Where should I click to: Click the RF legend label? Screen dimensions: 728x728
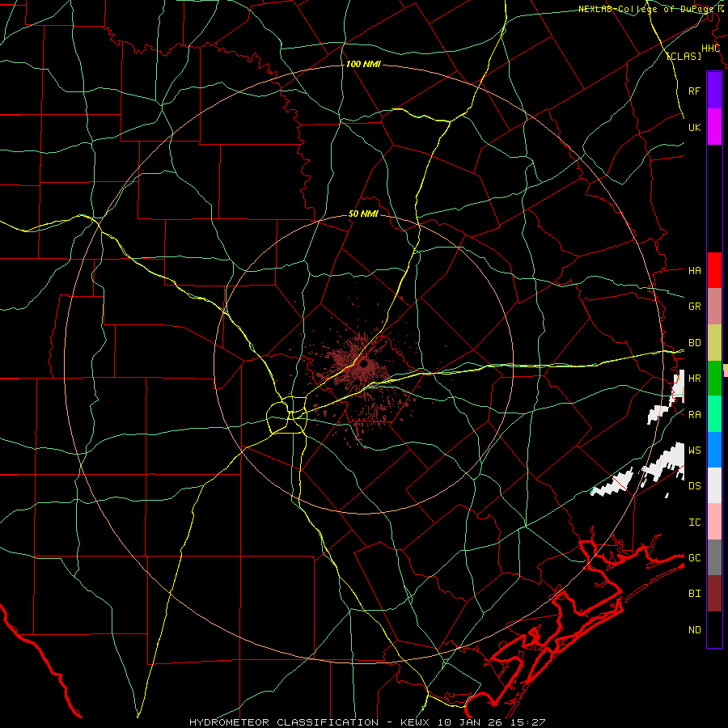pos(694,91)
